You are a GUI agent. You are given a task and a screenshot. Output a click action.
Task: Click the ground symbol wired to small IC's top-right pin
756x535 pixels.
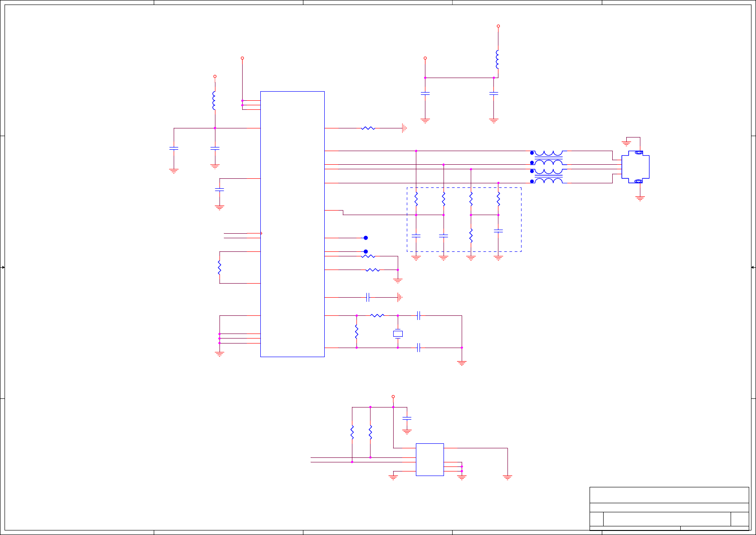507,477
